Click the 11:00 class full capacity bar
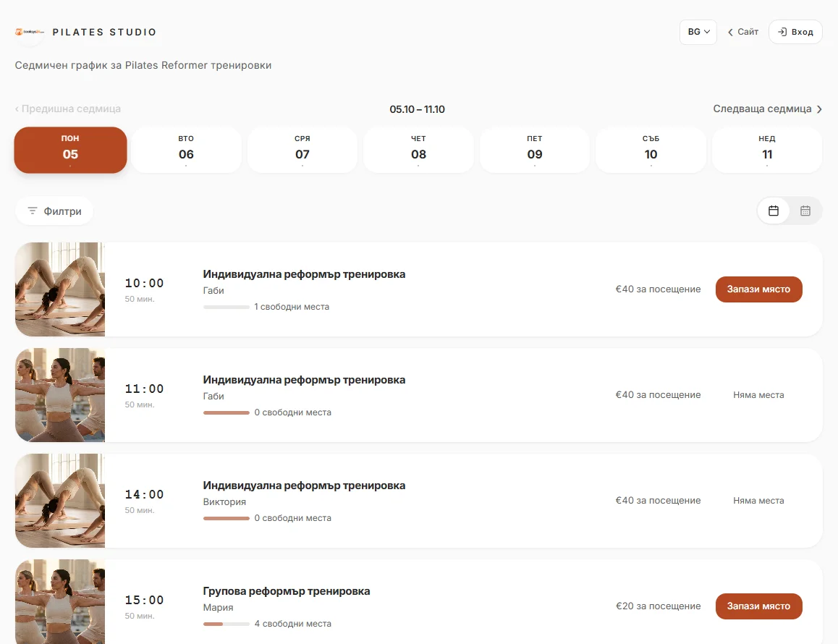 [x=226, y=412]
